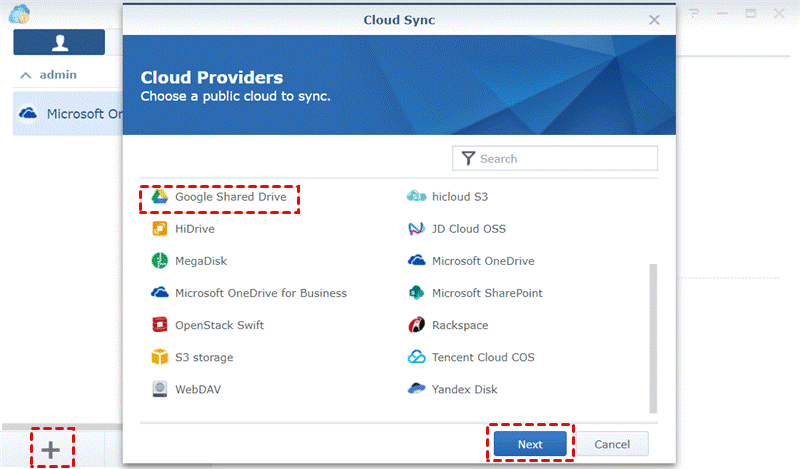The height and width of the screenshot is (469, 800).
Task: Select Tencent Cloud COS label
Action: (483, 357)
